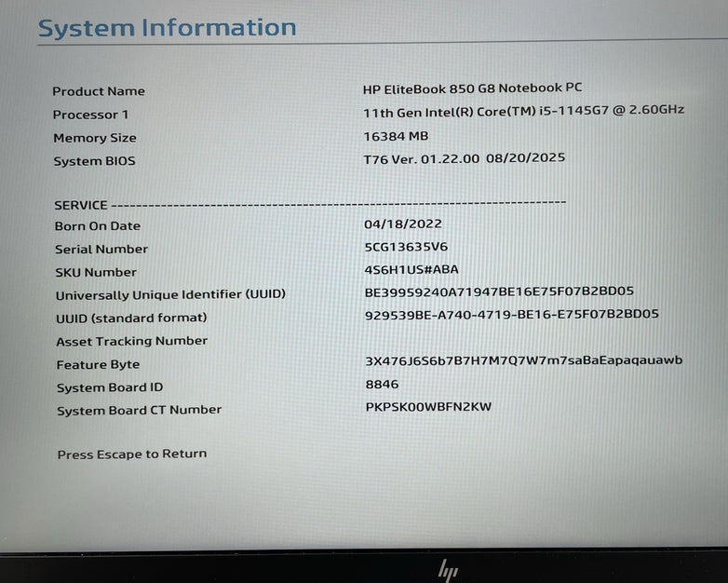The image size is (728, 583).
Task: Click value 929539BE-A740-4719-BE16-E75F07B2BD05
Action: [x=512, y=315]
